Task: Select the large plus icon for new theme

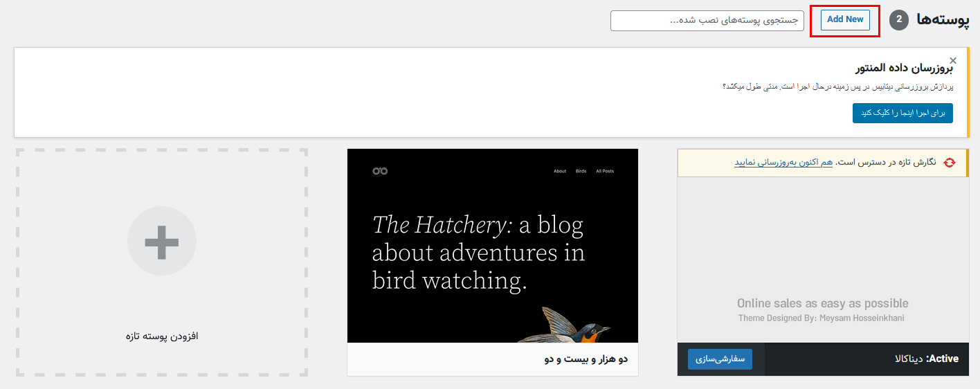Action: click(162, 241)
